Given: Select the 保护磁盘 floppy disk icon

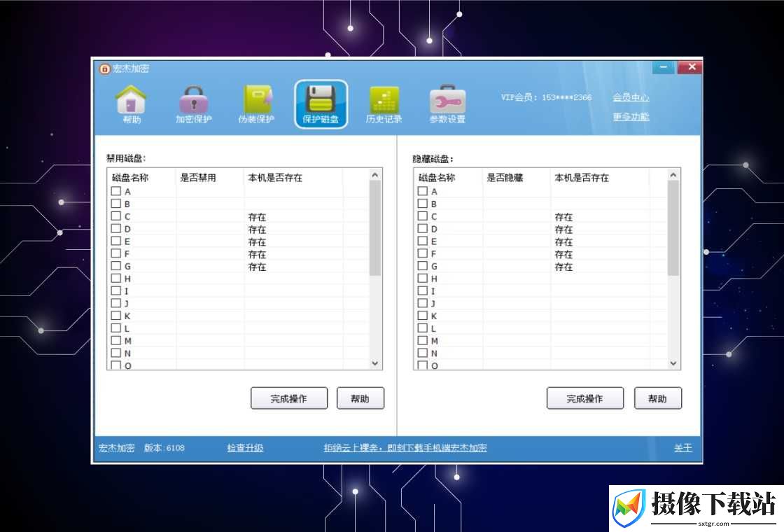Looking at the screenshot, I should [321, 104].
